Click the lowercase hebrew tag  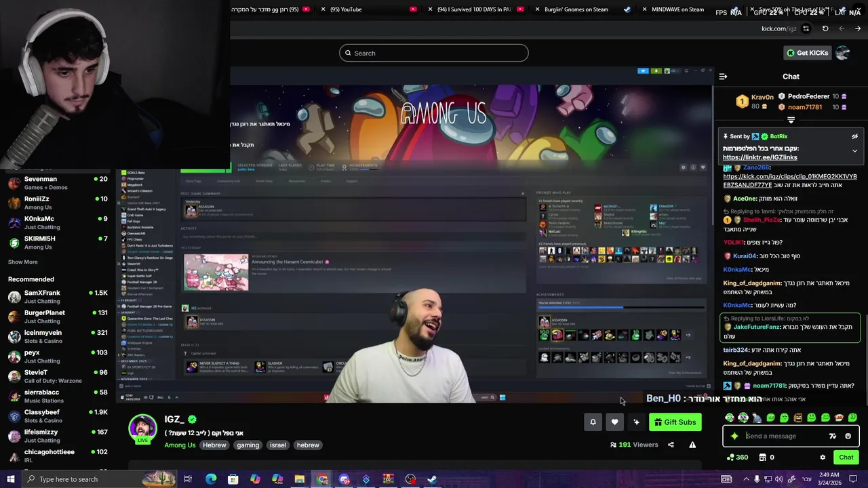(x=307, y=445)
